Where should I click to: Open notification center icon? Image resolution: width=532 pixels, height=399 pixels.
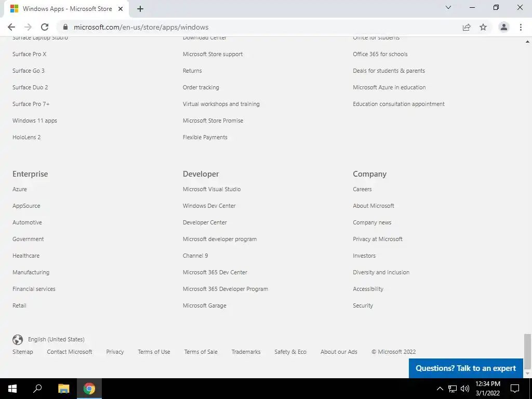[515, 389]
